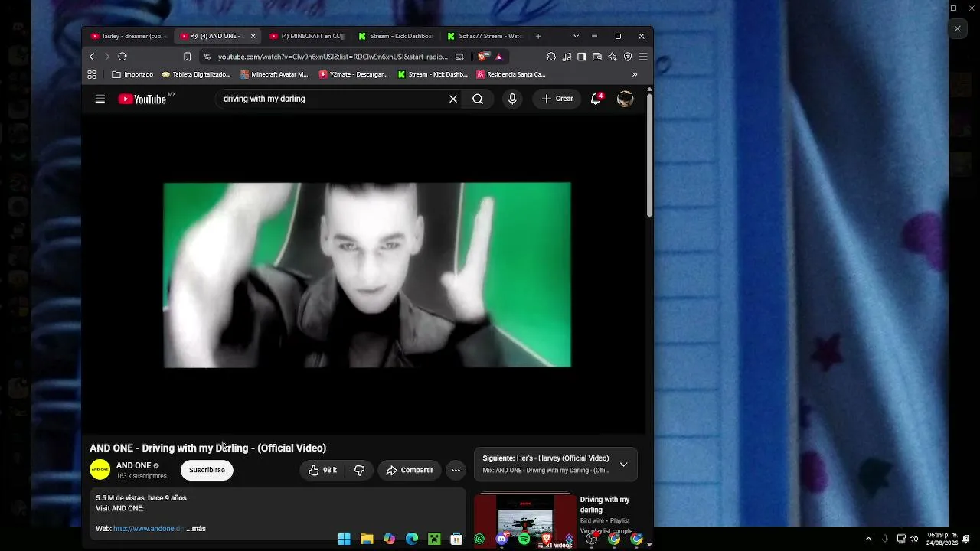980x551 pixels.
Task: Open the bookmarks bar apps grid icon
Action: [92, 74]
